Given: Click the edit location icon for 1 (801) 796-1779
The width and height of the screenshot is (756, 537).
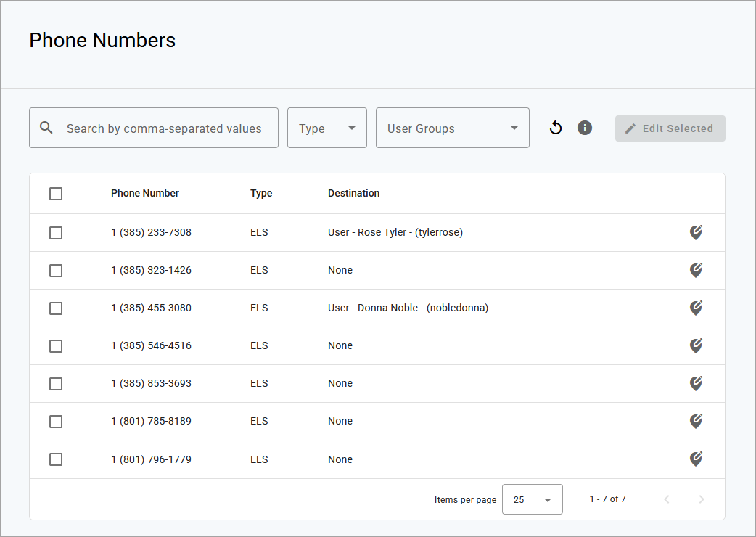Looking at the screenshot, I should point(696,459).
